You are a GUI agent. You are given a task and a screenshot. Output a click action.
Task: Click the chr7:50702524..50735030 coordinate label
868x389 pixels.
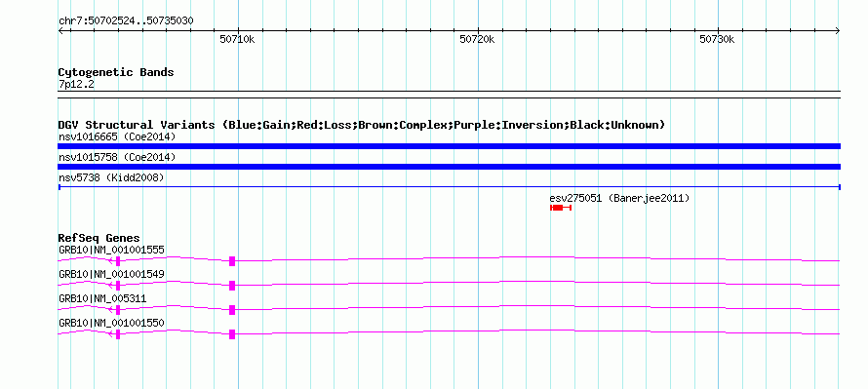pos(126,21)
